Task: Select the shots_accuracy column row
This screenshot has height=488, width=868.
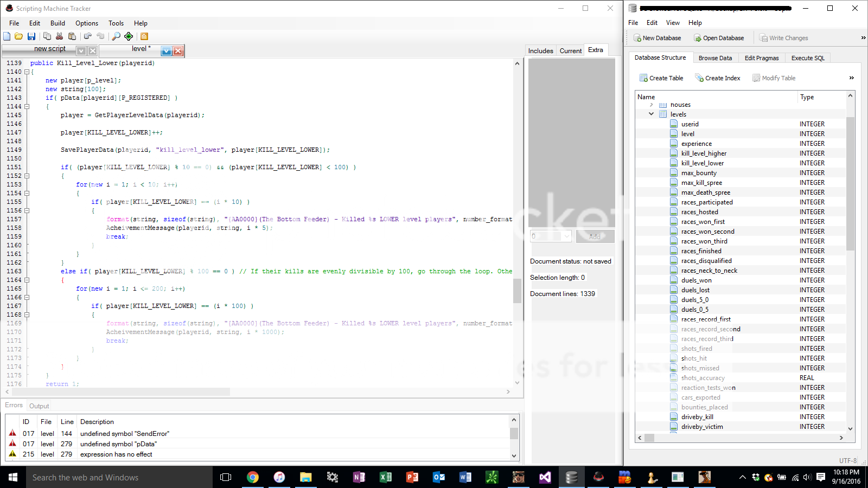Action: click(x=741, y=378)
